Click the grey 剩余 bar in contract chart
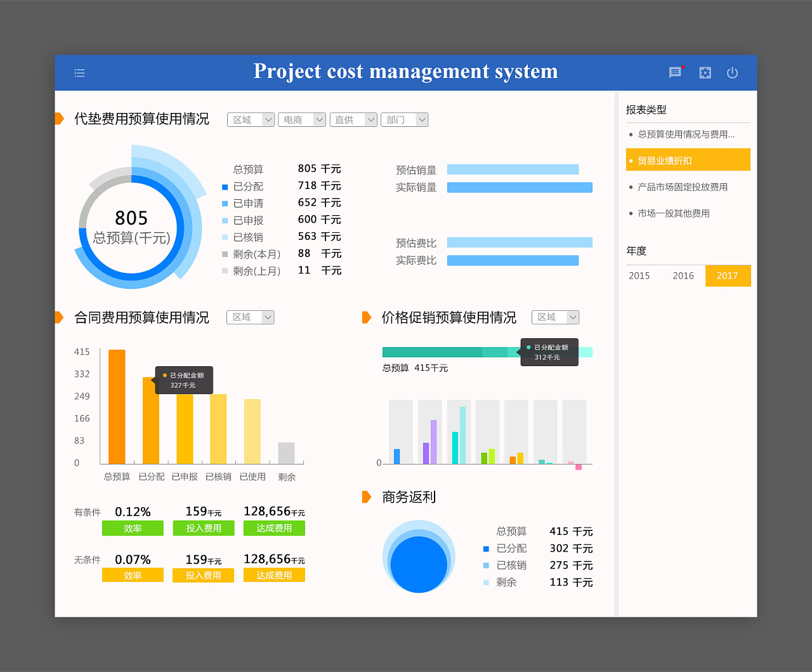The height and width of the screenshot is (672, 812). [x=286, y=453]
